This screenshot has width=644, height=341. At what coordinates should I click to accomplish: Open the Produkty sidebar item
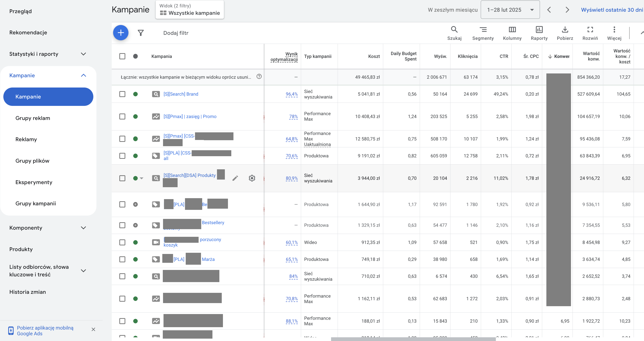pyautogui.click(x=21, y=249)
